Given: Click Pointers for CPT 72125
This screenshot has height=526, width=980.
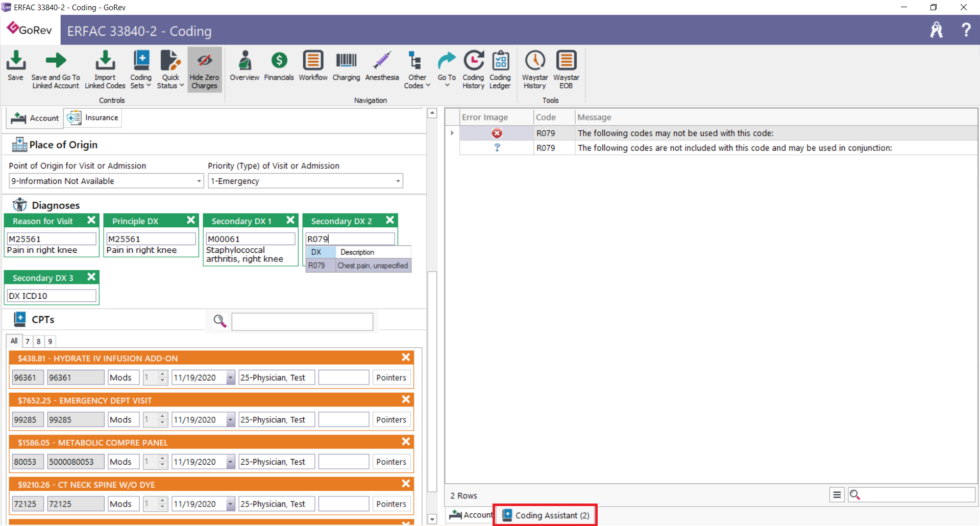Looking at the screenshot, I should click(x=391, y=504).
